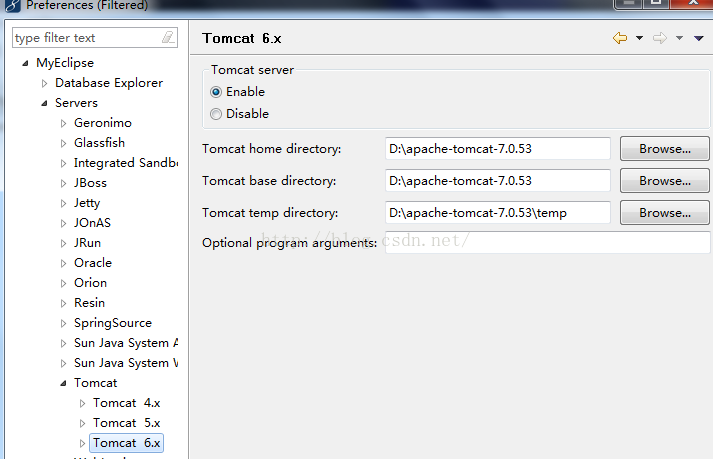Click the Tomcat home directory field
Image resolution: width=713 pixels, height=459 pixels.
(x=497, y=149)
